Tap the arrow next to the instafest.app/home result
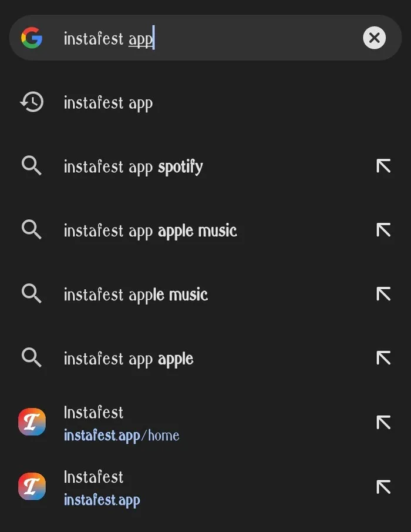Viewport: 411px width, 532px height. (x=383, y=421)
